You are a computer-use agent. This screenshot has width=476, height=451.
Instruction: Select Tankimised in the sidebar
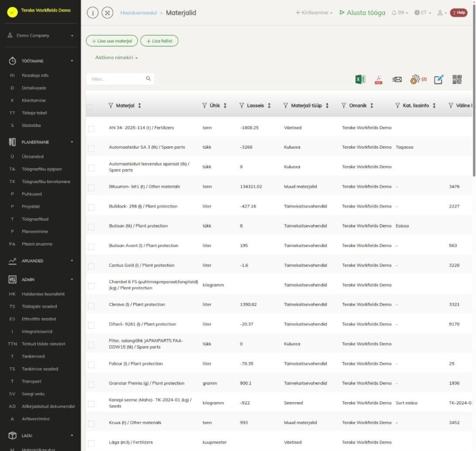coord(33,356)
